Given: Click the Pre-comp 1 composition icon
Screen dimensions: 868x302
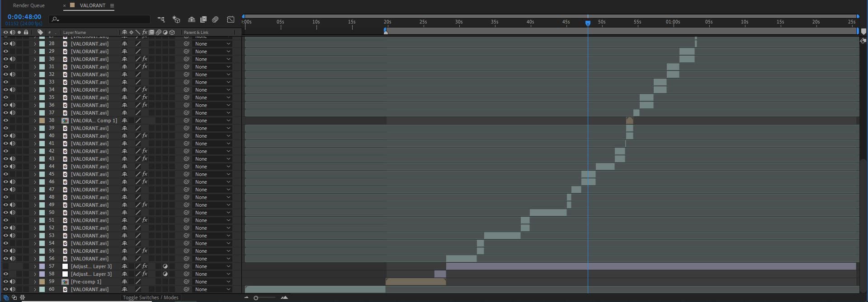Looking at the screenshot, I should point(65,282).
